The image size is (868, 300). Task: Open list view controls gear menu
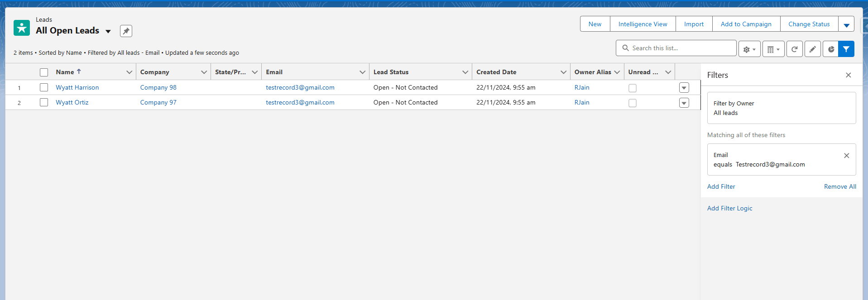coord(749,49)
